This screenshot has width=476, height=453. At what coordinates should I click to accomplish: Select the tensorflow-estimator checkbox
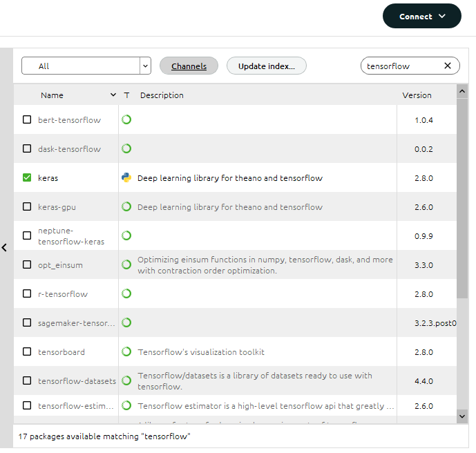point(27,405)
